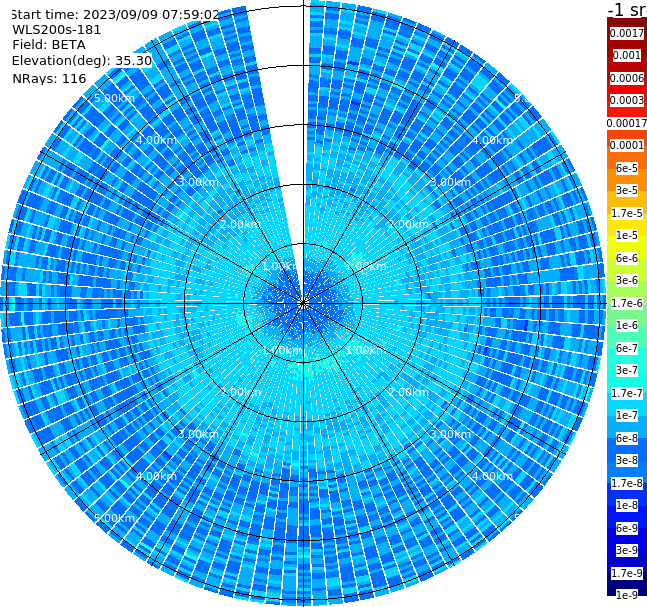Click the '4.00km' ring label in lower-right quadrant

tap(492, 476)
